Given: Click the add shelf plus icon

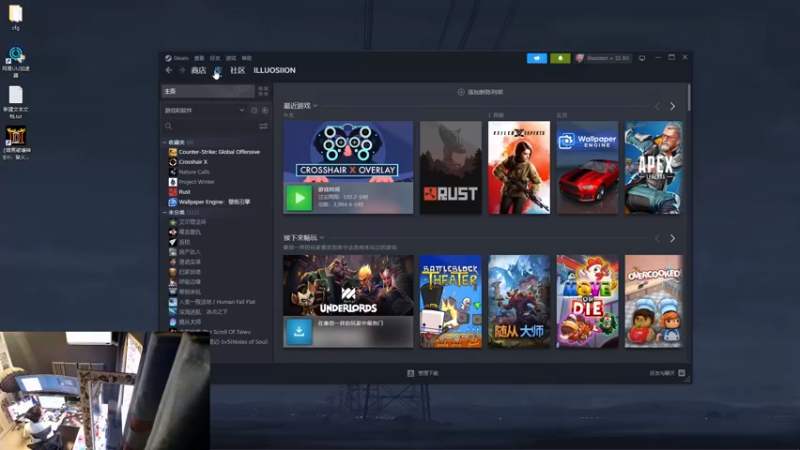Looking at the screenshot, I should point(461,92).
